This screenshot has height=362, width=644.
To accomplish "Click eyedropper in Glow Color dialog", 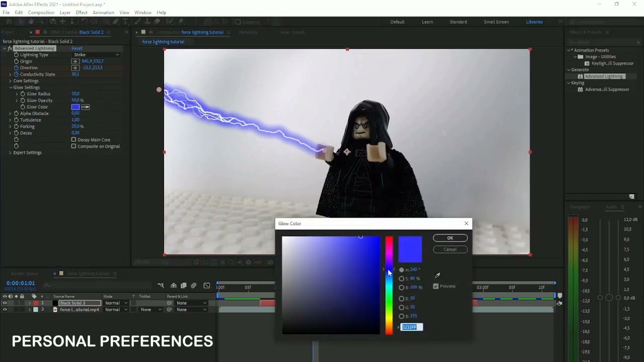I will point(437,276).
